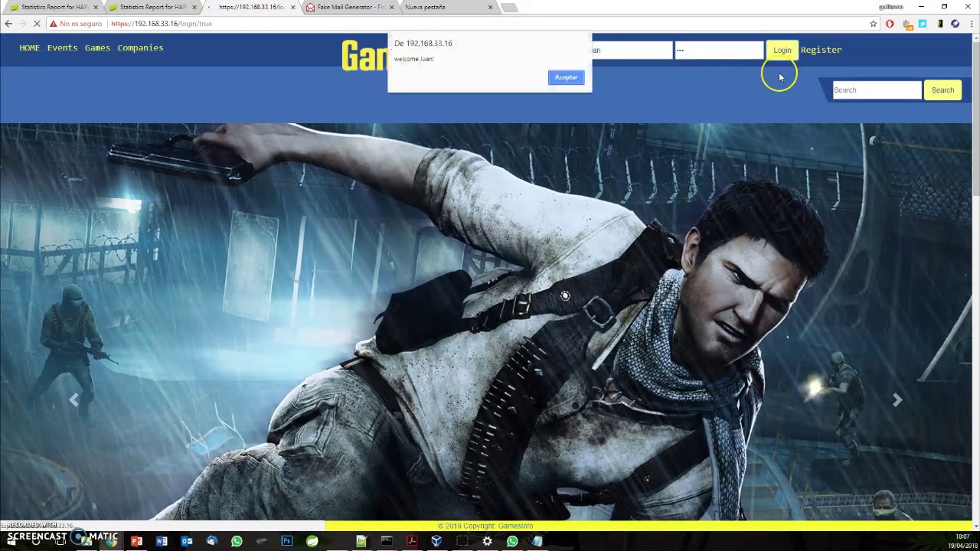The image size is (980, 551).
Task: Open the command prompt from the taskbar
Action: [x=387, y=541]
